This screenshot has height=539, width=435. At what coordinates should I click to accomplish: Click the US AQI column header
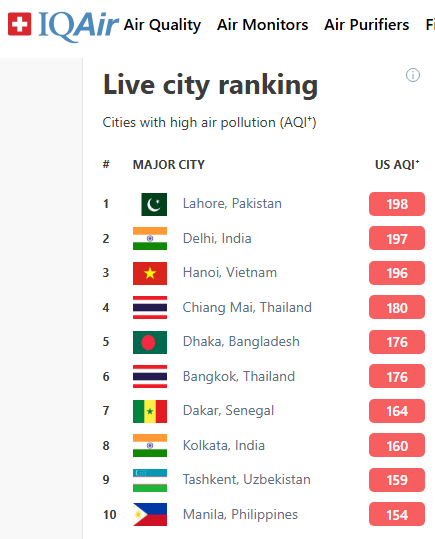pyautogui.click(x=397, y=165)
